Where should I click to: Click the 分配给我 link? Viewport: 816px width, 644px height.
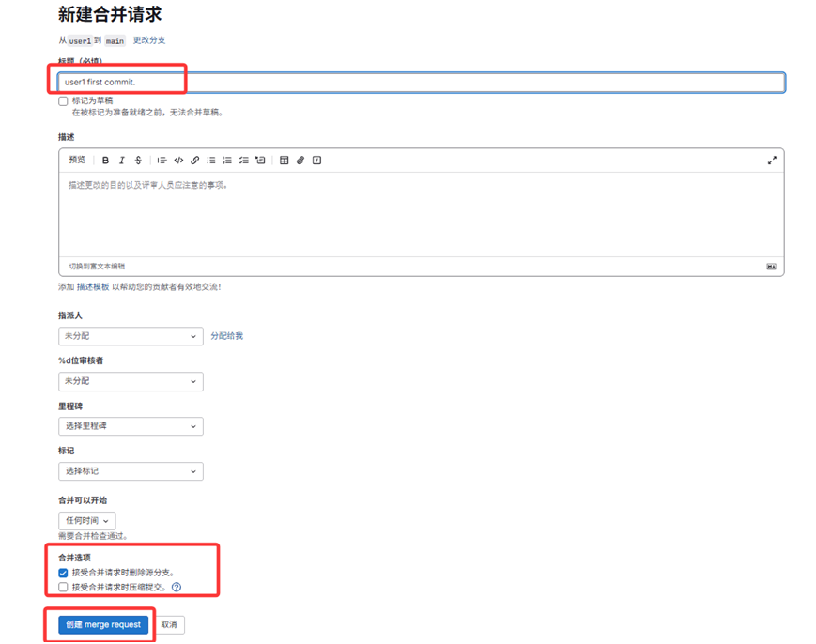tap(226, 336)
